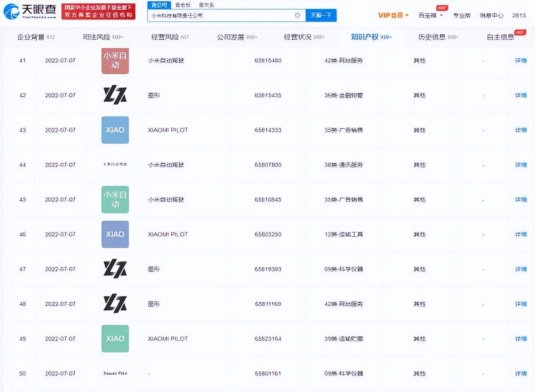The width and height of the screenshot is (535, 392).
Task: Open the account menu labeled 2813
Action: [520, 15]
